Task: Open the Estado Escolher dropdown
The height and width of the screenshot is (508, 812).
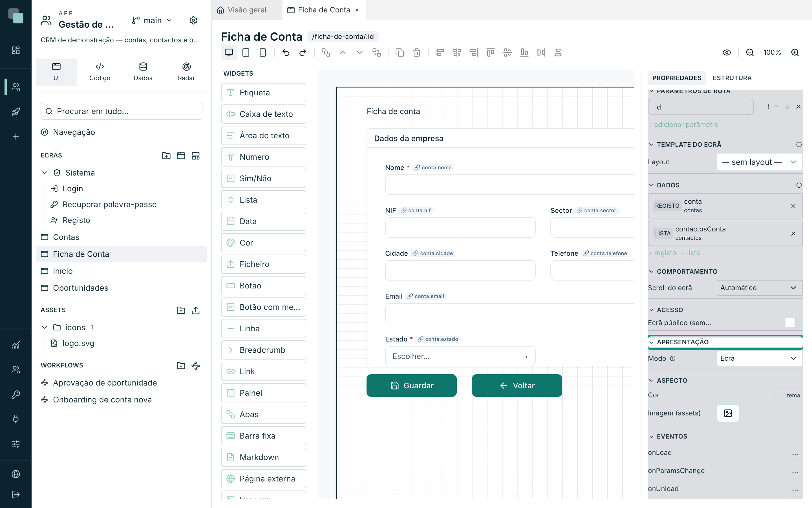Action: [x=460, y=356]
